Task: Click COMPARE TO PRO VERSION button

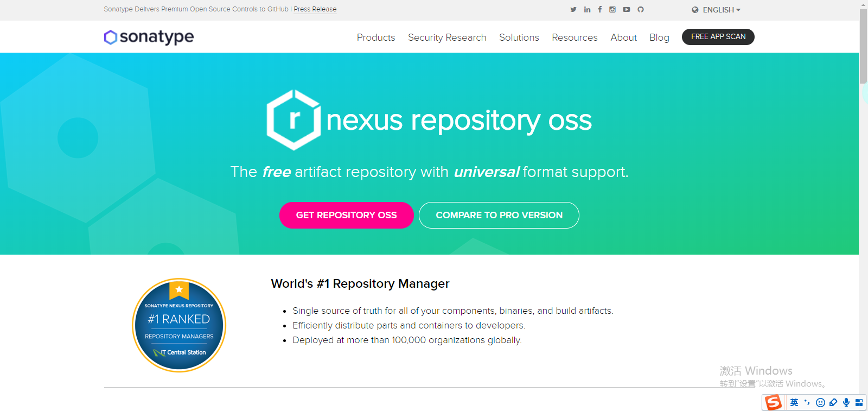Action: click(x=499, y=215)
